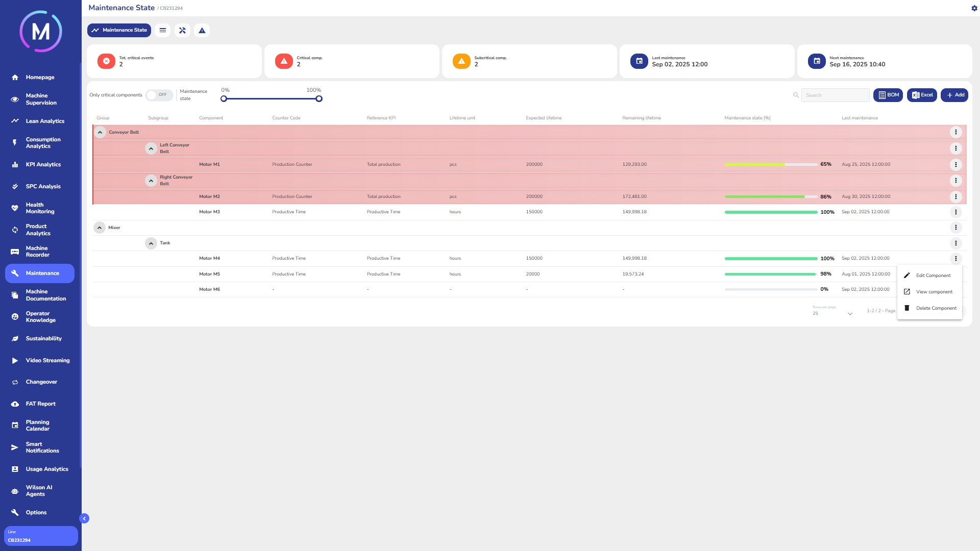
Task: Collapse the Mixer group
Action: click(100, 228)
